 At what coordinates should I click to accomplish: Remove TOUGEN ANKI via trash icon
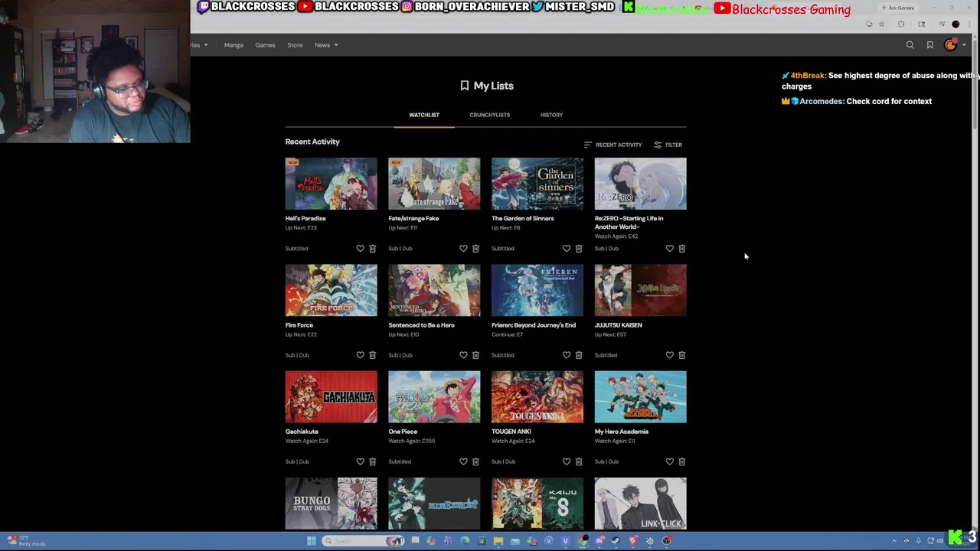pyautogui.click(x=579, y=461)
